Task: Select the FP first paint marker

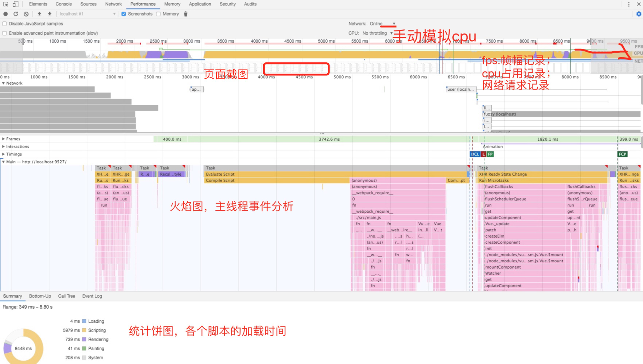Action: [490, 154]
